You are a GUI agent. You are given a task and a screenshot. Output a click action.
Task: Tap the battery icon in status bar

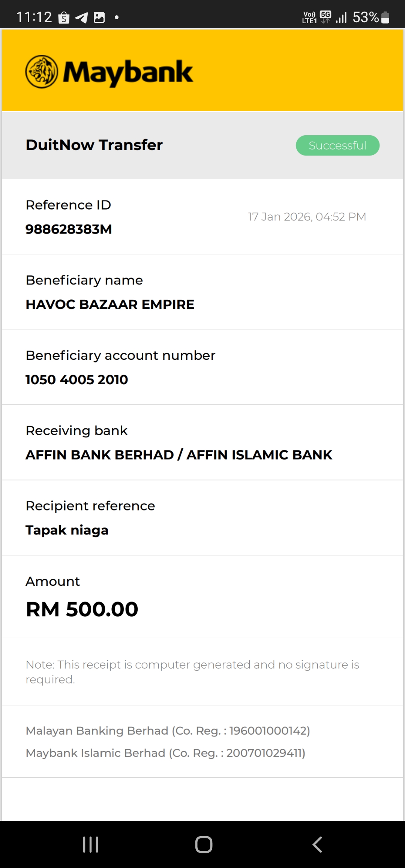tap(385, 18)
